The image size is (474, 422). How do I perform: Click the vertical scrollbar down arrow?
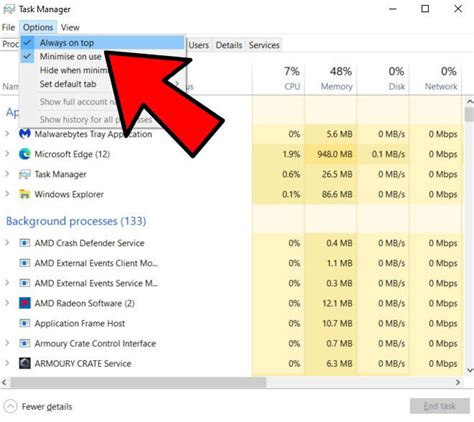(x=470, y=370)
